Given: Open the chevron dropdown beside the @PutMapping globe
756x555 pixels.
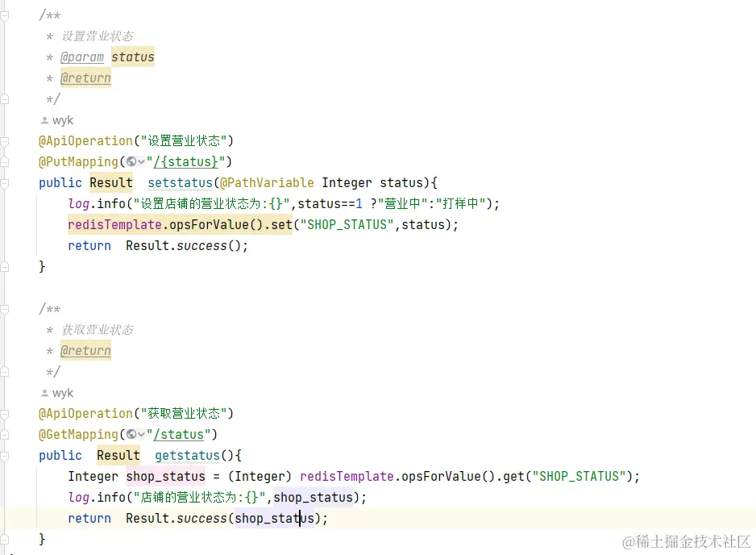Looking at the screenshot, I should pyautogui.click(x=141, y=162).
